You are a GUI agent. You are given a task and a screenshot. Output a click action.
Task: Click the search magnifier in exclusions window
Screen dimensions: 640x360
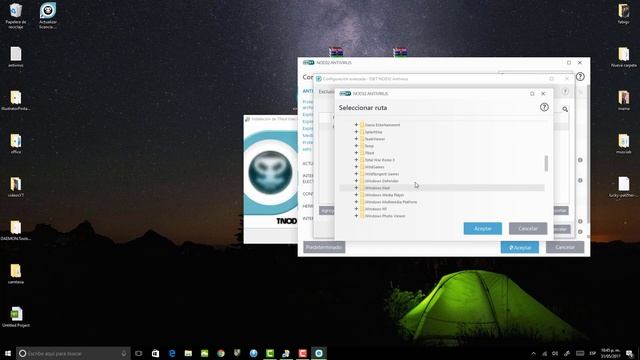point(565,109)
